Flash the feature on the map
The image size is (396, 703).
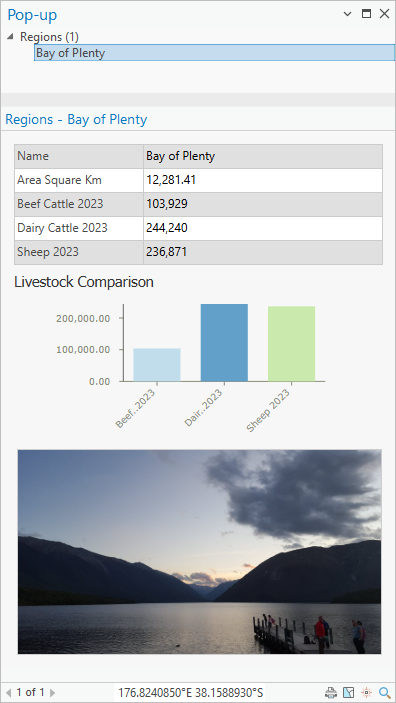click(x=366, y=692)
